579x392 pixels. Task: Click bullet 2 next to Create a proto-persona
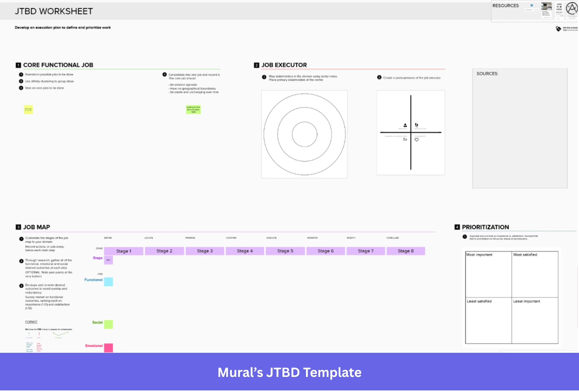379,77
